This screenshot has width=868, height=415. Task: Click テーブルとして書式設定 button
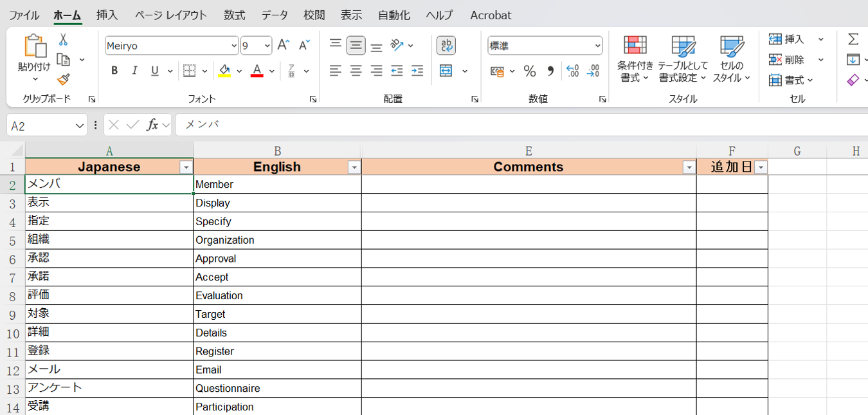pos(683,59)
